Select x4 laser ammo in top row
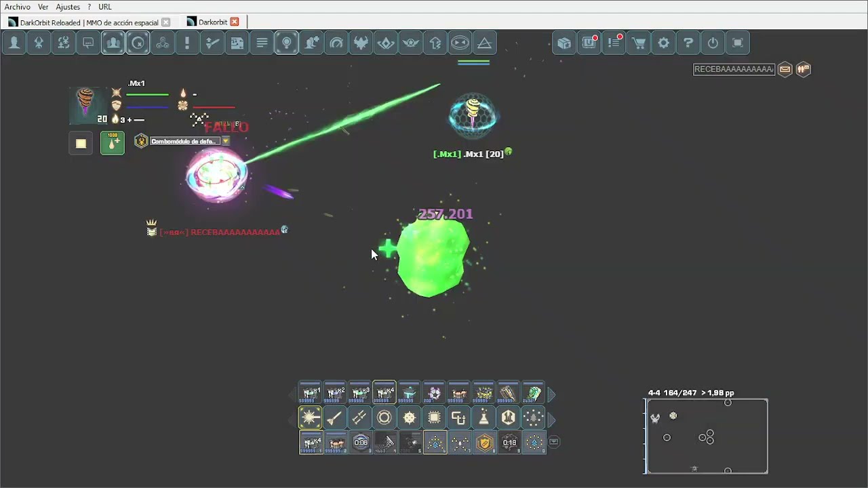 coord(384,392)
